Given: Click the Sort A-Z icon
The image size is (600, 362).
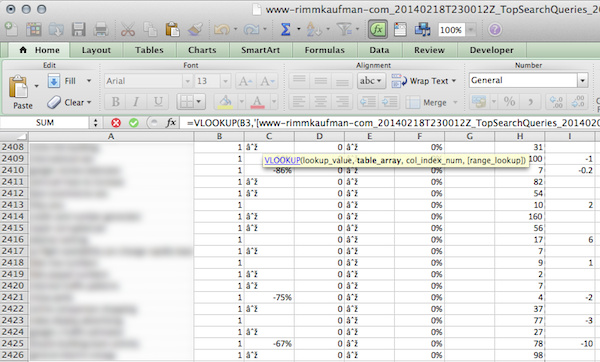Looking at the screenshot, I should pyautogui.click(x=314, y=29).
